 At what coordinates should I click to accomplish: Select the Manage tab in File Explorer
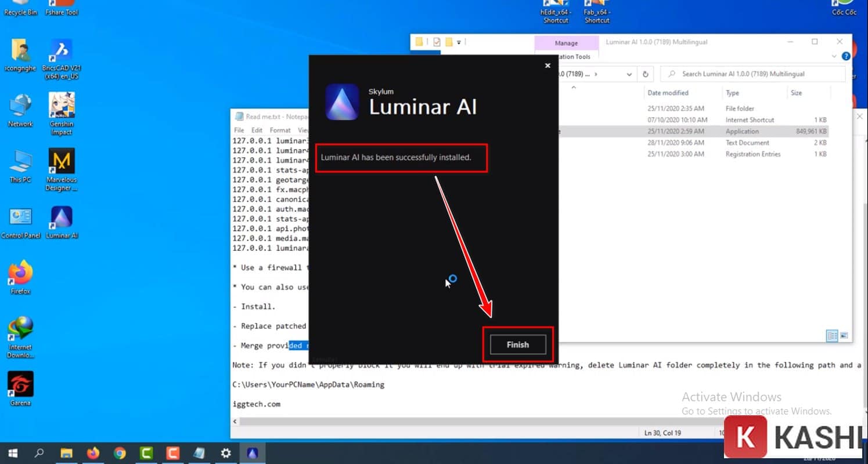(x=566, y=43)
